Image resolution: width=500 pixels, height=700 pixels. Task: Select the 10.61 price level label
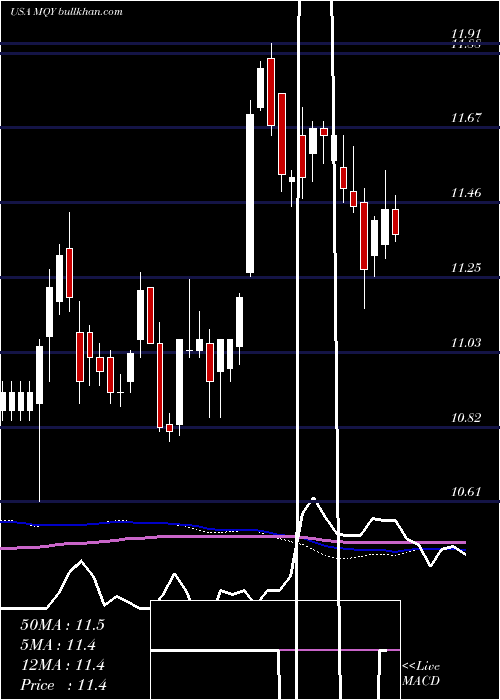(466, 492)
